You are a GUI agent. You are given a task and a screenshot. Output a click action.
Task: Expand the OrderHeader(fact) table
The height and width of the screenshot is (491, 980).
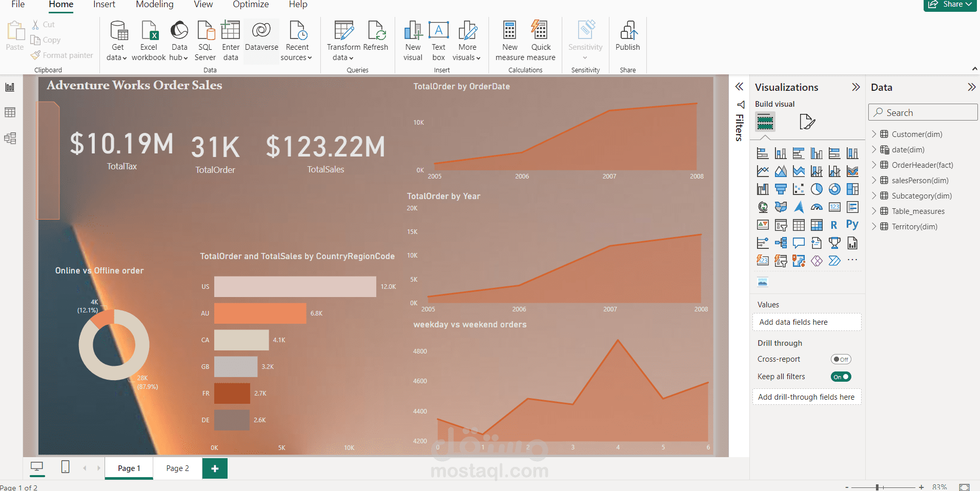(x=874, y=165)
